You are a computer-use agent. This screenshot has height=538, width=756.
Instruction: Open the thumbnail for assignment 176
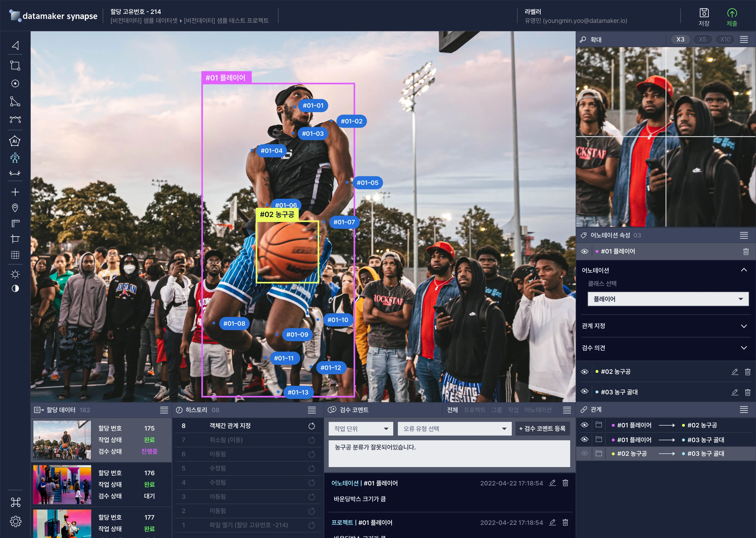[62, 484]
